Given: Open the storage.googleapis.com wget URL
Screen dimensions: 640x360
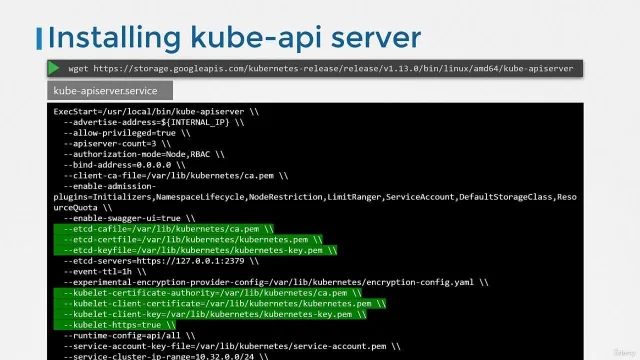Looking at the screenshot, I should click(x=333, y=69).
